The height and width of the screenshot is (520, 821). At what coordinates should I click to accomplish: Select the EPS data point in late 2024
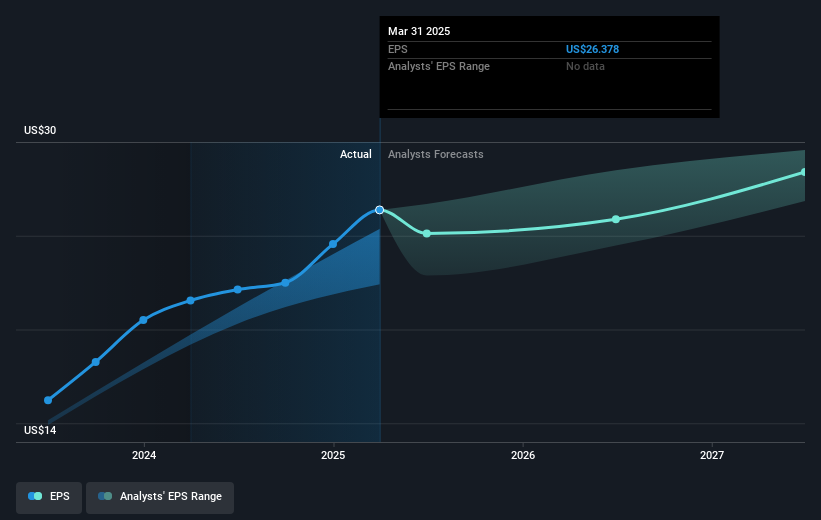tap(285, 283)
